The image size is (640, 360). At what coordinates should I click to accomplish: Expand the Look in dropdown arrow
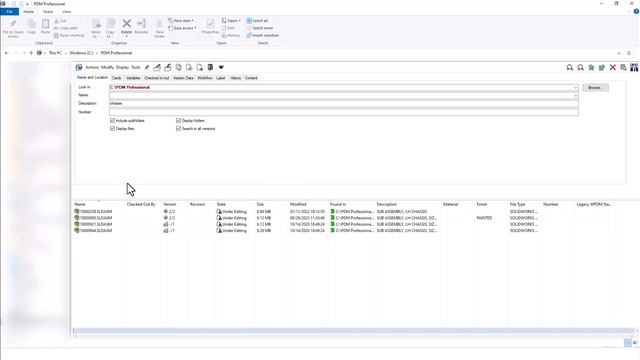click(576, 87)
